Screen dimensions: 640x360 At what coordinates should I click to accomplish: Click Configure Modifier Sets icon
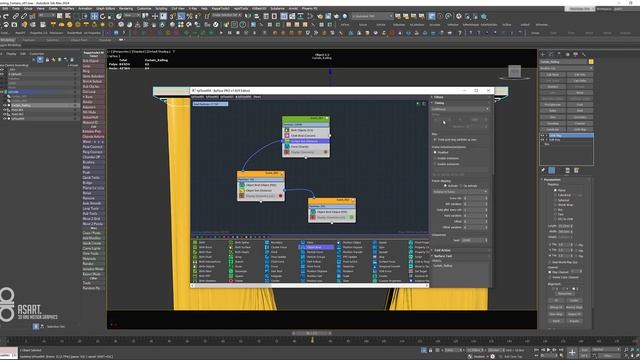point(576,170)
